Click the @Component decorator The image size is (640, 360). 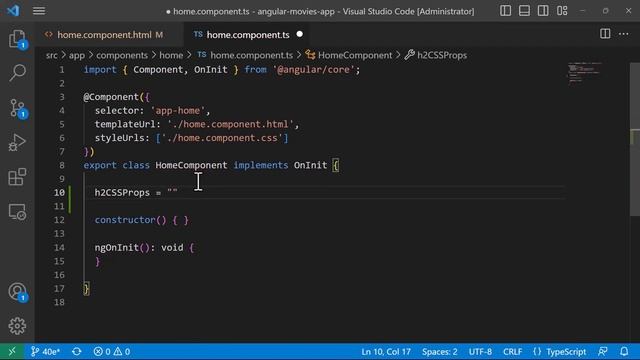111,97
